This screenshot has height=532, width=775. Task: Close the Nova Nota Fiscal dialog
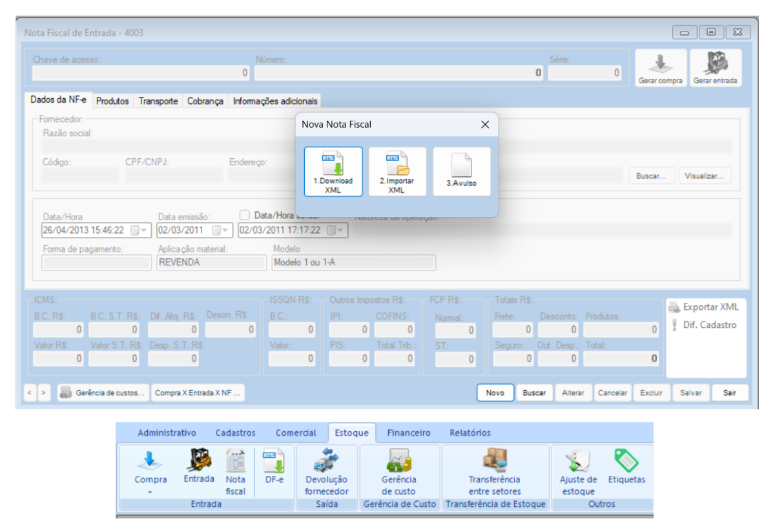pyautogui.click(x=485, y=125)
